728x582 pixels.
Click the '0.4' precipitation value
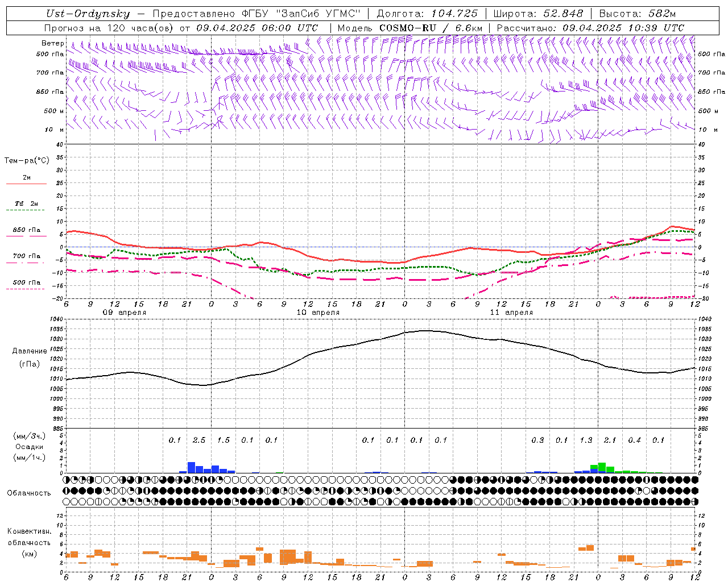[634, 440]
